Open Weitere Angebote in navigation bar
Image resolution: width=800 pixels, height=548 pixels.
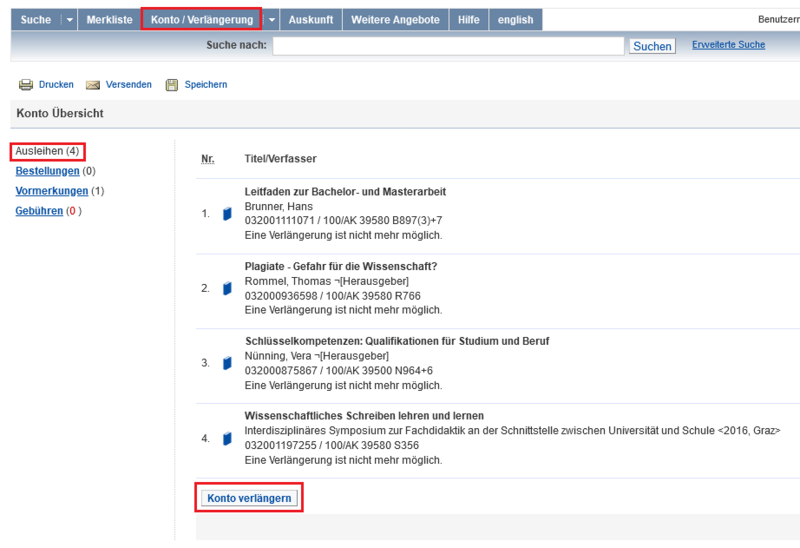coord(395,20)
